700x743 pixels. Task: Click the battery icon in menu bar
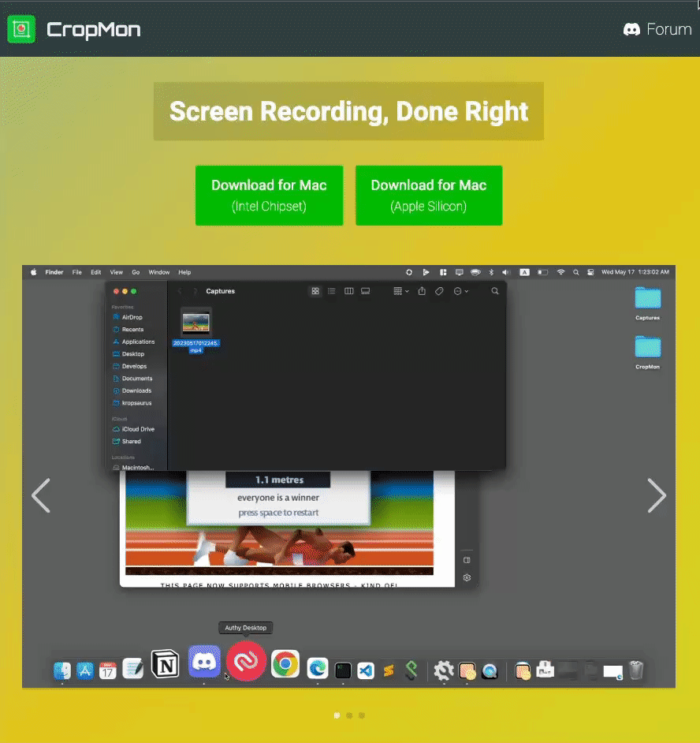click(x=543, y=272)
